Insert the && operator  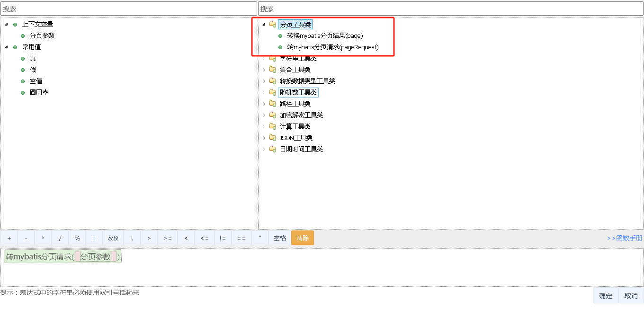pyautogui.click(x=113, y=238)
